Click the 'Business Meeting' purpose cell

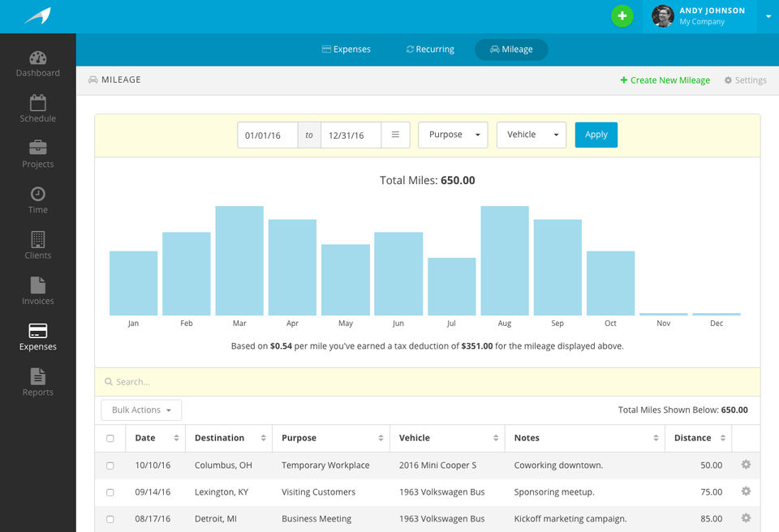pos(316,519)
